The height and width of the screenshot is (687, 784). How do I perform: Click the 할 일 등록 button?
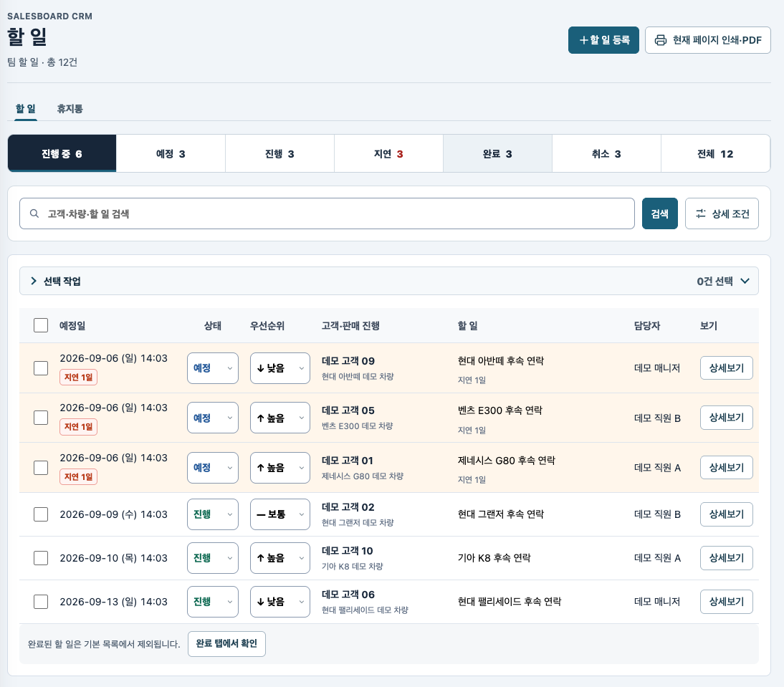[603, 40]
